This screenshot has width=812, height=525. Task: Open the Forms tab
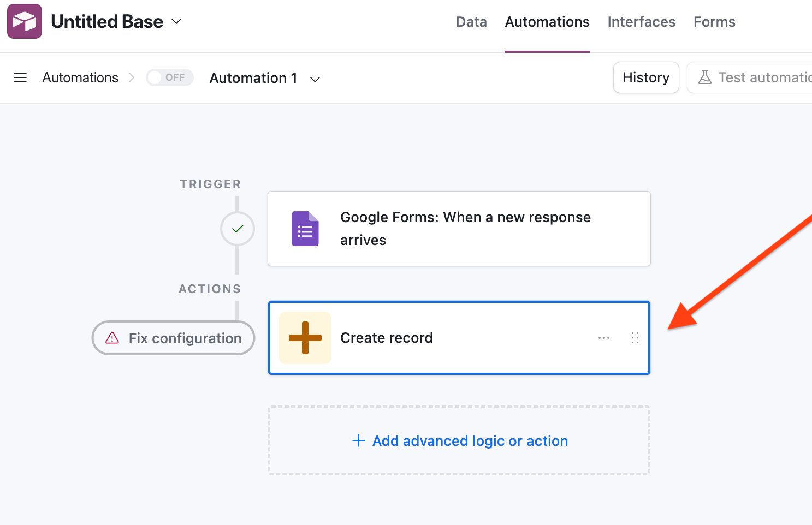(714, 22)
